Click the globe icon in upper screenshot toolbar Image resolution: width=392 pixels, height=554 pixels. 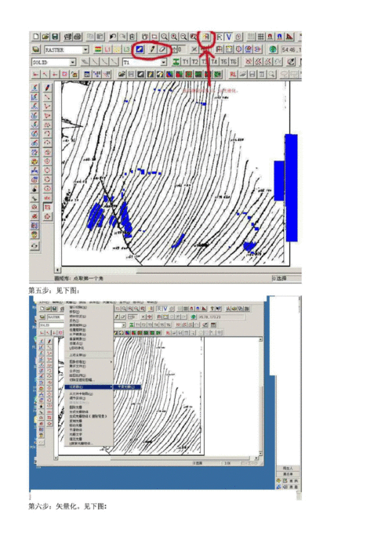coord(272,49)
